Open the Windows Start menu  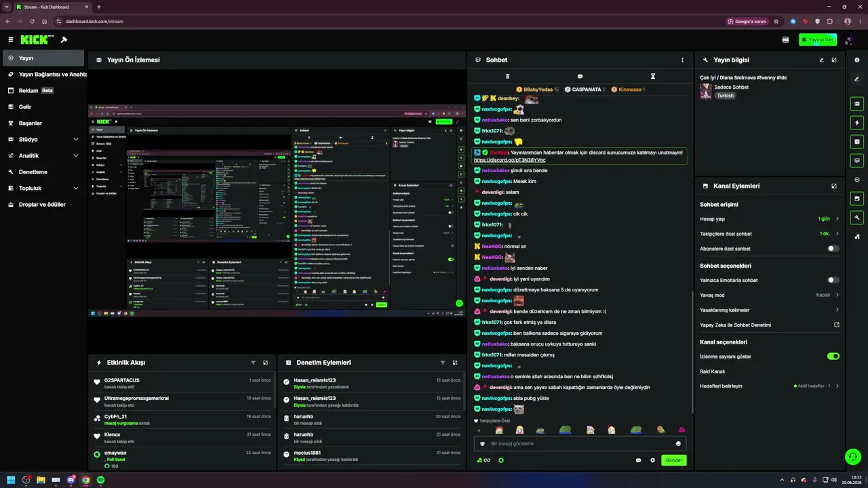pos(11,480)
